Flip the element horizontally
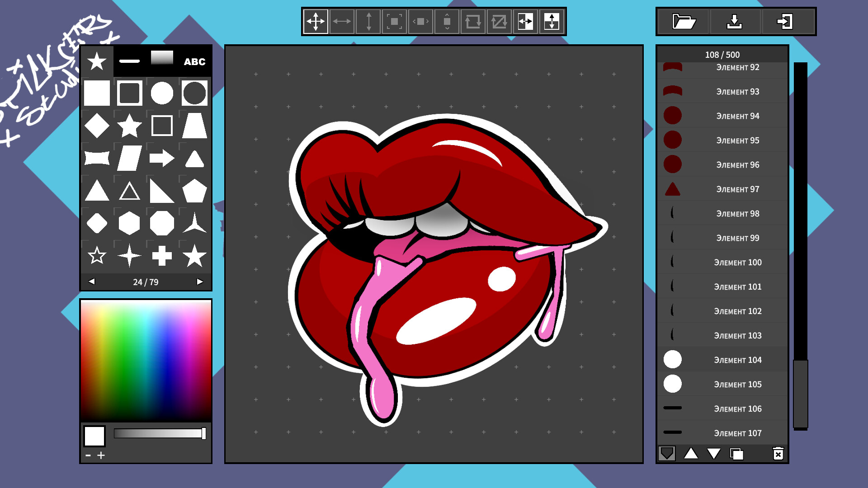 click(525, 21)
